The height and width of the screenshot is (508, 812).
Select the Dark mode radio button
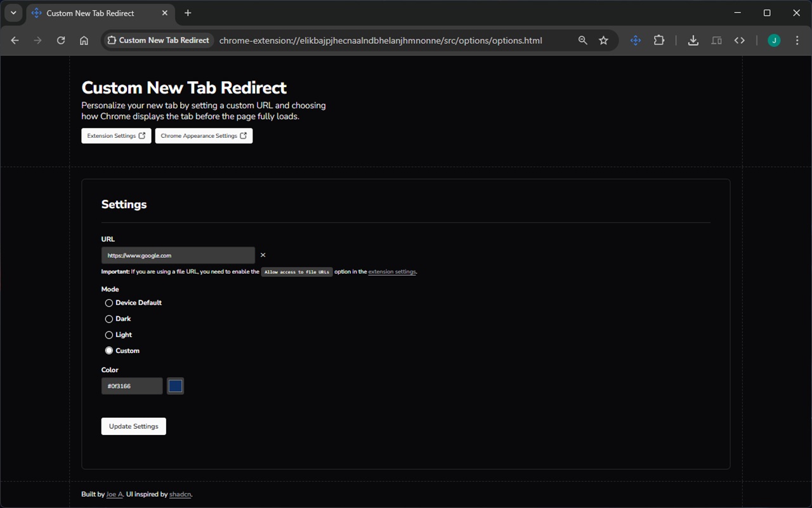[109, 319]
